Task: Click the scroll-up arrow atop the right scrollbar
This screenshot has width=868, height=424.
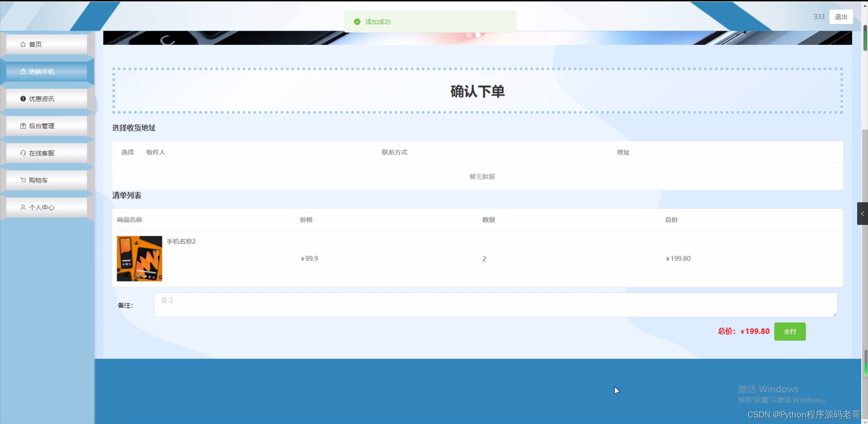Action: 864,5
